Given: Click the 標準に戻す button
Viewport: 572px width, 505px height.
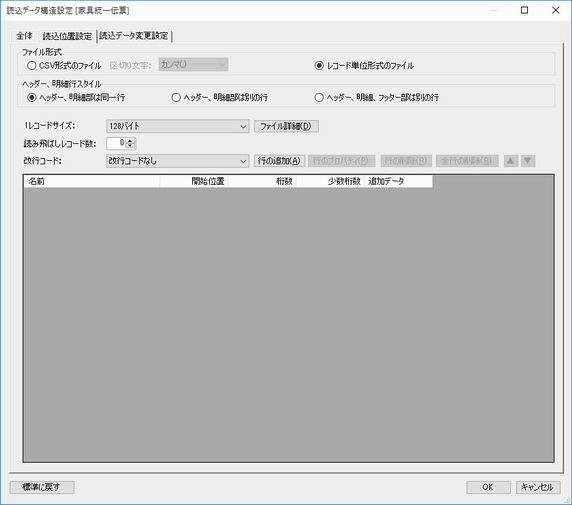Looking at the screenshot, I should (x=42, y=487).
